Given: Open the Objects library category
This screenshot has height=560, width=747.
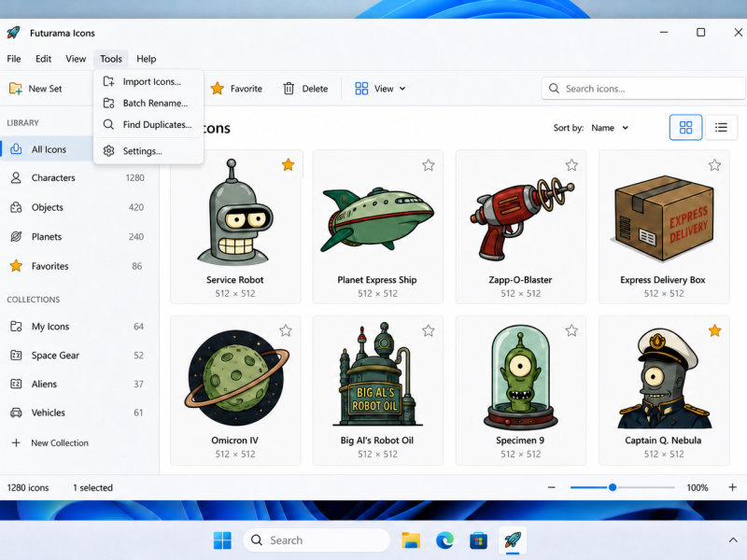Looking at the screenshot, I should (x=78, y=207).
